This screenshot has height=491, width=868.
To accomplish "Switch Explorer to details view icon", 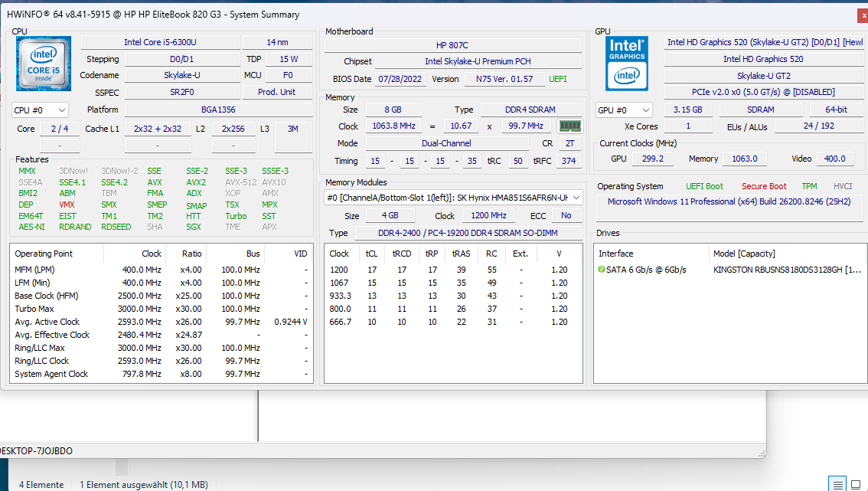I will 837,485.
